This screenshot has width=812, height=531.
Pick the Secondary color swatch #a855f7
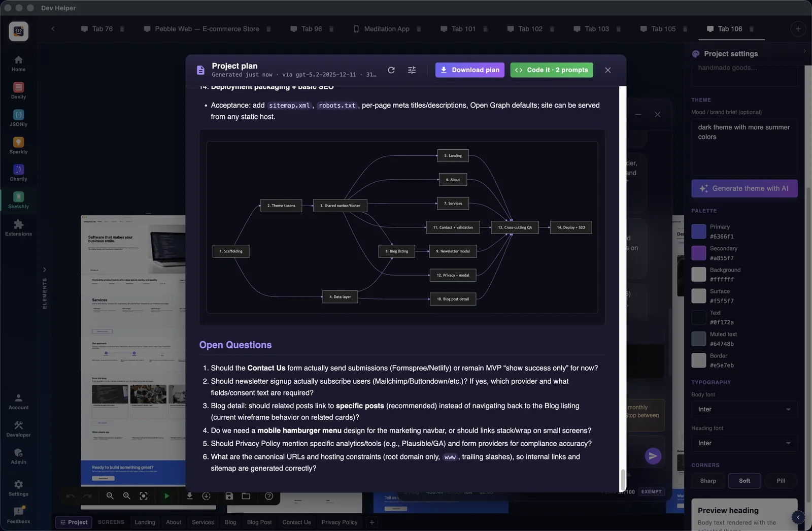(699, 253)
